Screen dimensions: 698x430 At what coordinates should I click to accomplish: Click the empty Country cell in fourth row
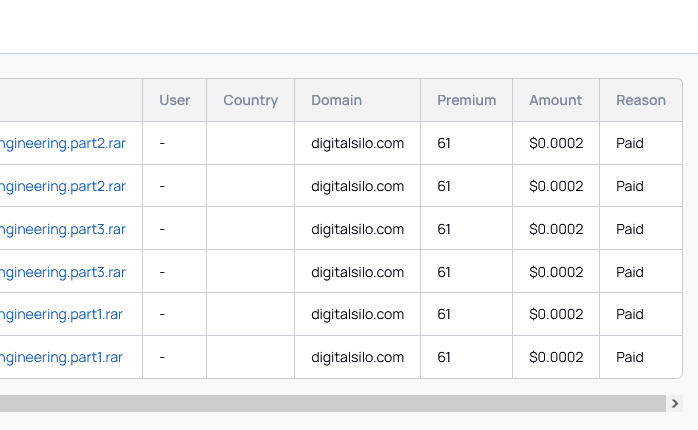tap(250, 272)
